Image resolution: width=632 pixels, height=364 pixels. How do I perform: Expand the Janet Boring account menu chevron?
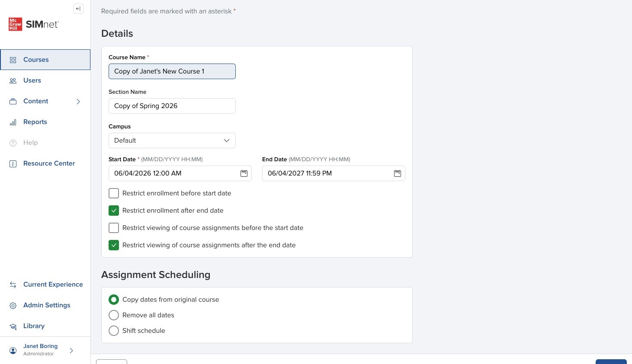[71, 351]
